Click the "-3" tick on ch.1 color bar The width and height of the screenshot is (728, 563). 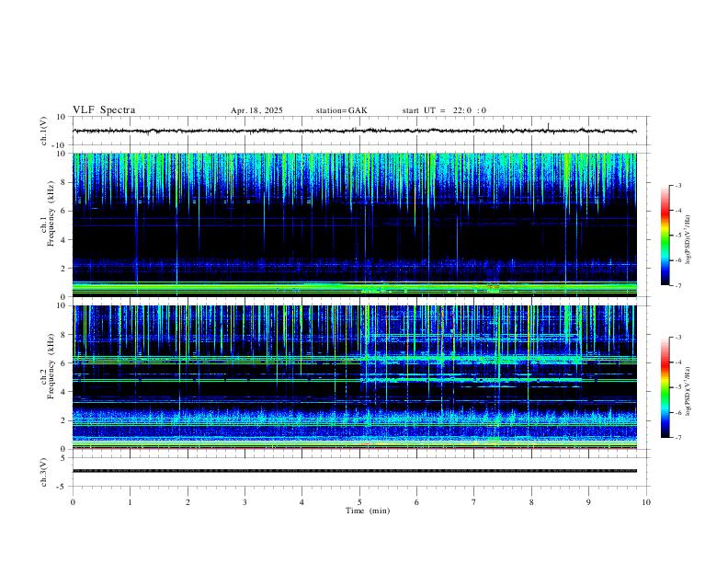(x=677, y=186)
